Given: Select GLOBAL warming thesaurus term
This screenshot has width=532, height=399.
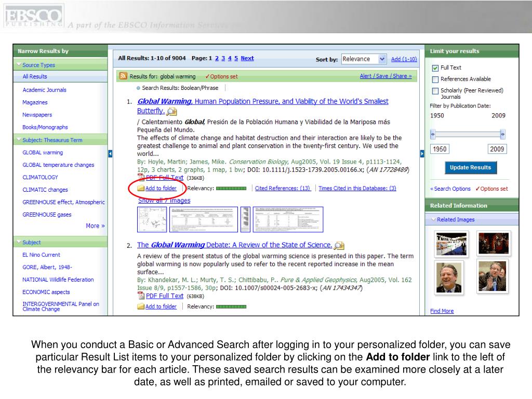Looking at the screenshot, I should coord(43,152).
